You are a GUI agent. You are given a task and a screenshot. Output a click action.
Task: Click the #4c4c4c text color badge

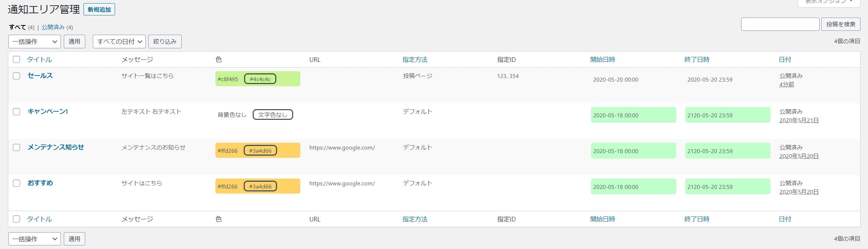[x=260, y=79]
